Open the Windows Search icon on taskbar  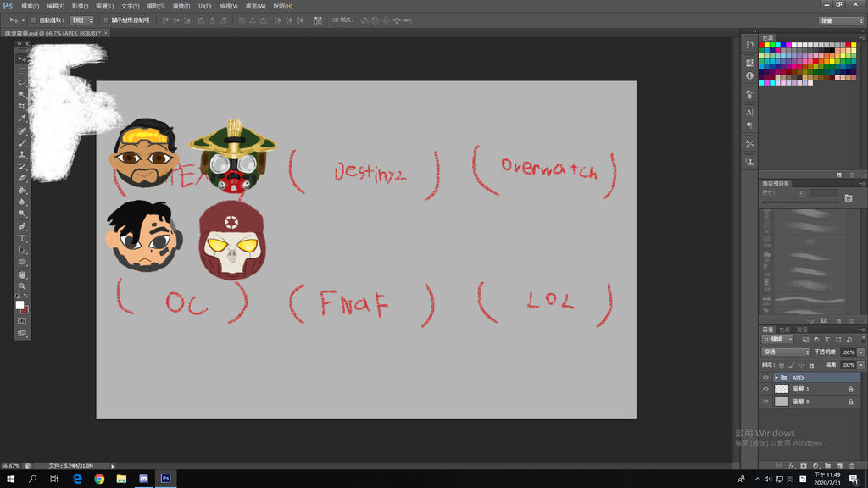32,479
